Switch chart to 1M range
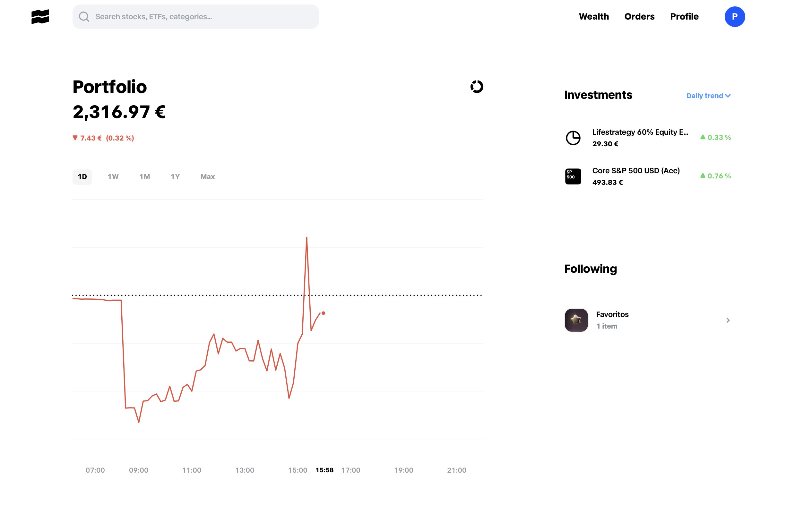The height and width of the screenshot is (532, 812). (145, 177)
